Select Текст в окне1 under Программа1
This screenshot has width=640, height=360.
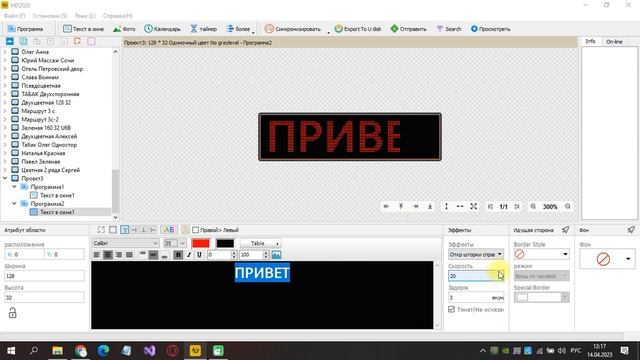(x=57, y=195)
